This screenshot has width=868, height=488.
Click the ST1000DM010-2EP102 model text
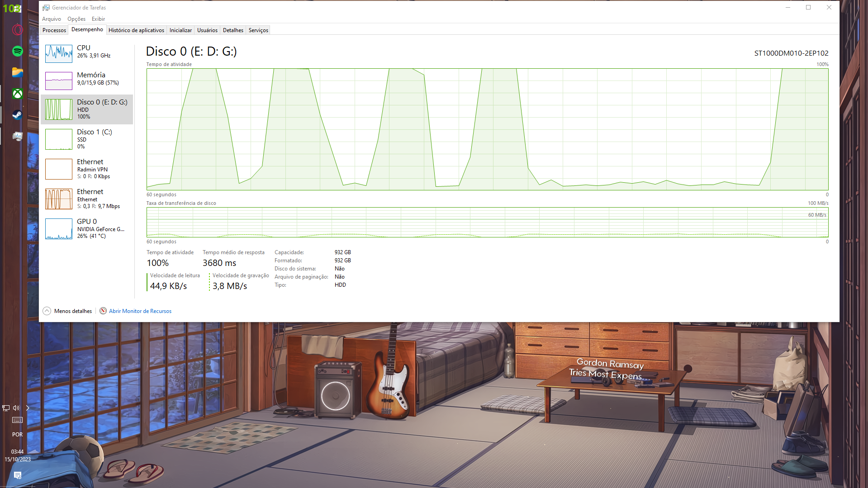coord(791,53)
